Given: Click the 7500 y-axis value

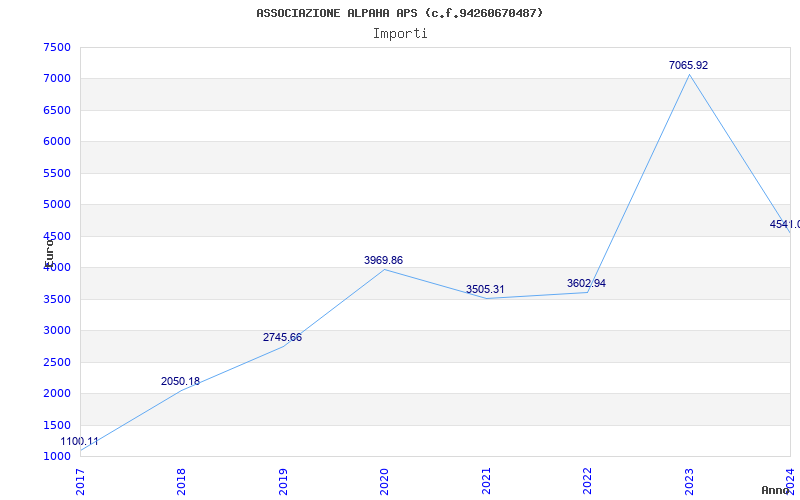Looking at the screenshot, I should 57,47.
